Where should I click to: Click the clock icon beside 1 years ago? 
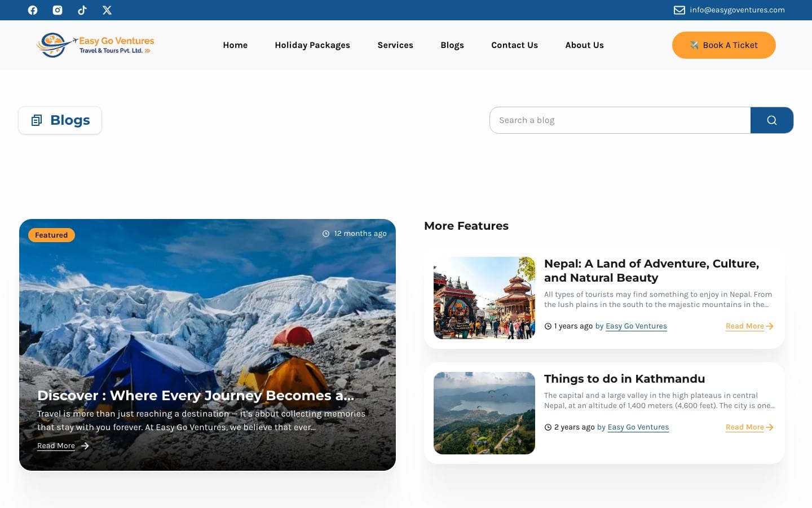[x=548, y=326]
